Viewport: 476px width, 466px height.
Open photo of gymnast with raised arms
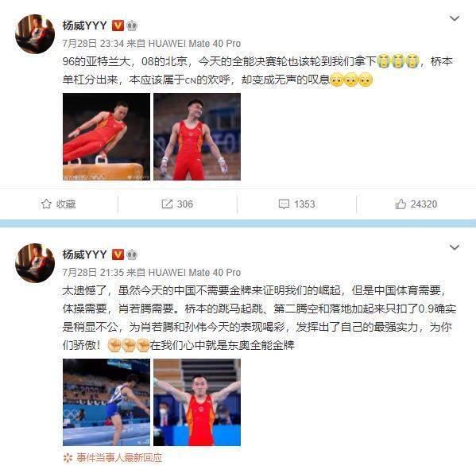point(197,402)
